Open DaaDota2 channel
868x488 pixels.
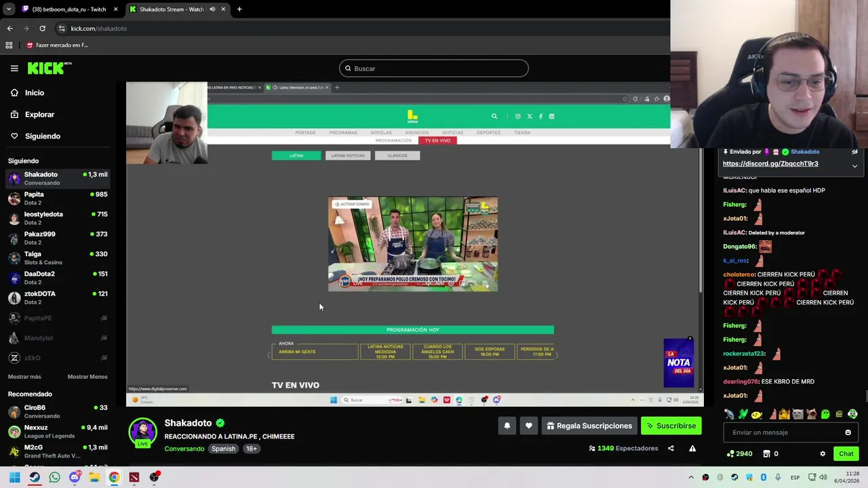pyautogui.click(x=58, y=278)
